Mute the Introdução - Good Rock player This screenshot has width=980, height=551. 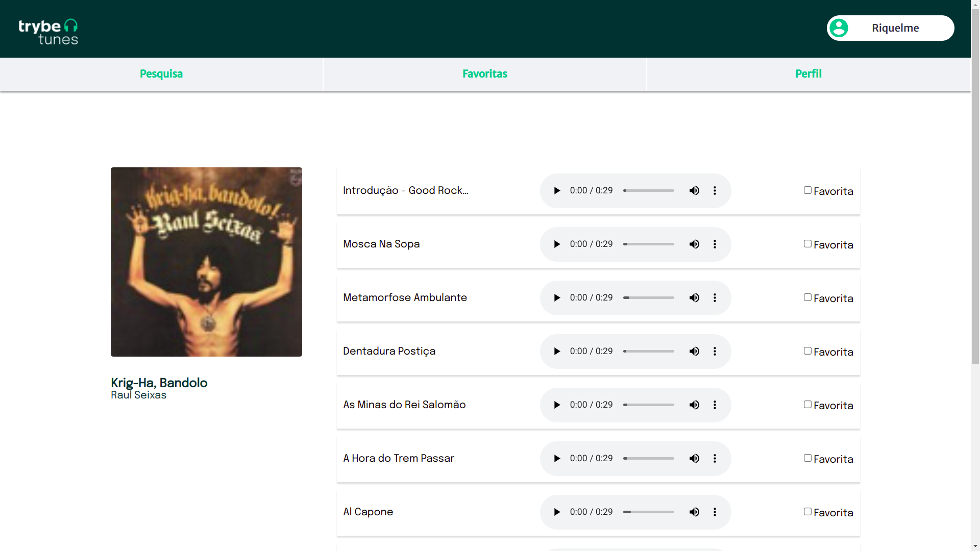pos(694,191)
